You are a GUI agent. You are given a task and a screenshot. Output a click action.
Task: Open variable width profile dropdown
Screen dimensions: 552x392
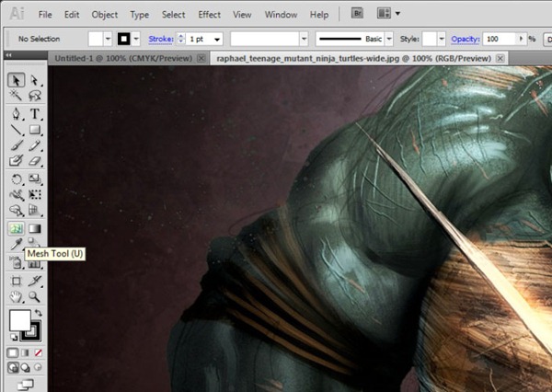[x=304, y=39]
